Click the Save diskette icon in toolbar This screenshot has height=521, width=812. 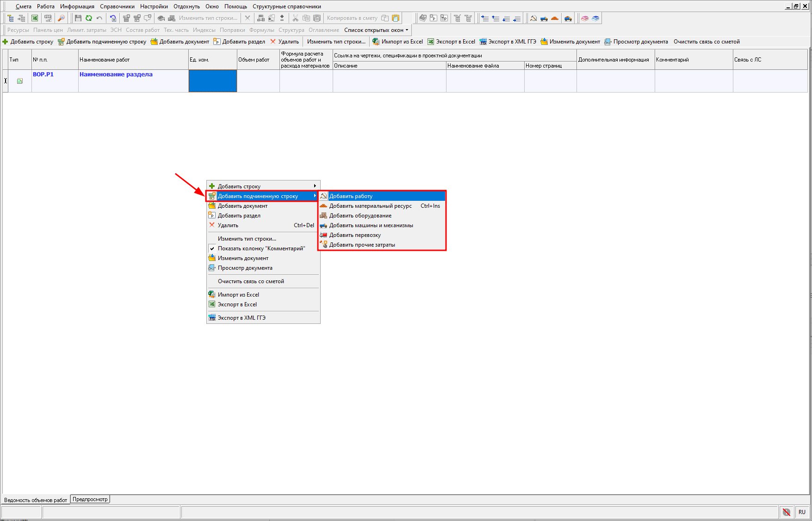pos(78,18)
